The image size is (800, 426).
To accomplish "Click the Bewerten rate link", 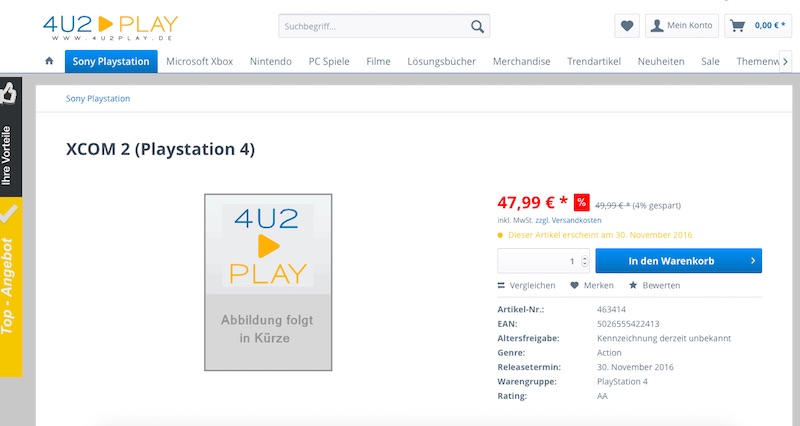I will coord(655,286).
